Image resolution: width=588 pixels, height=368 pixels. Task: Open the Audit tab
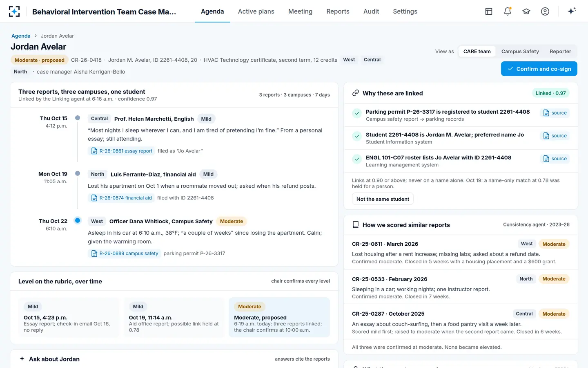click(371, 11)
